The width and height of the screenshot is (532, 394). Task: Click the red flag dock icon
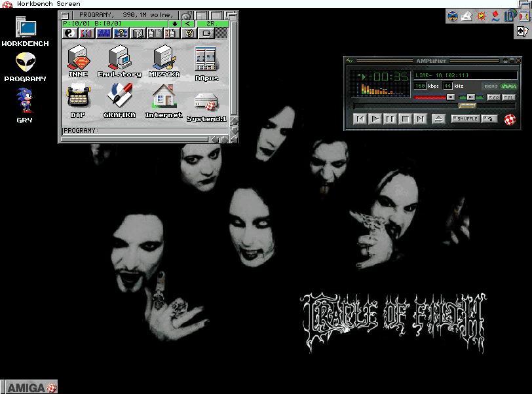[495, 16]
